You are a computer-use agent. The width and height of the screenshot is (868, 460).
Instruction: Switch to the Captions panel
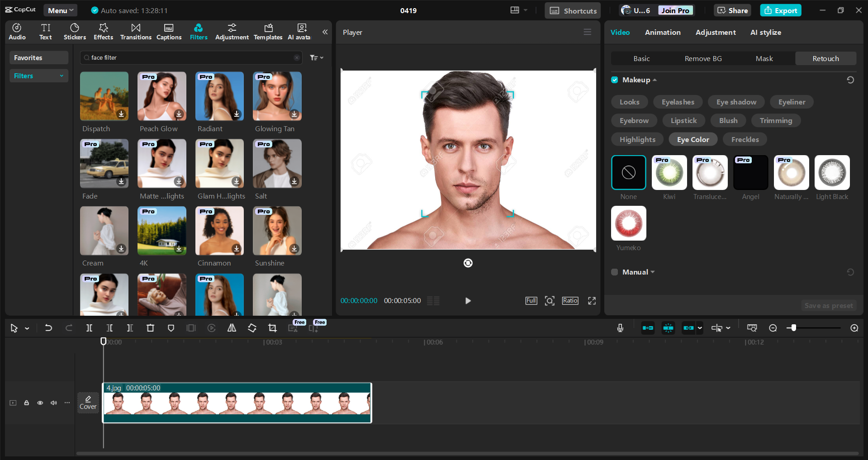168,31
